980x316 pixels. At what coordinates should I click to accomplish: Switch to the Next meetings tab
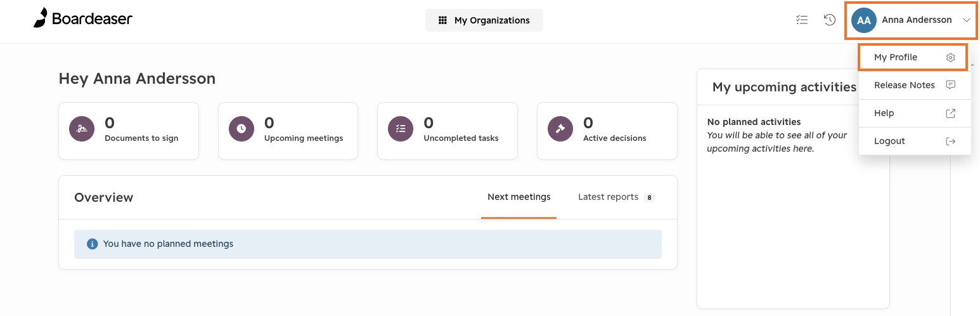pyautogui.click(x=519, y=197)
